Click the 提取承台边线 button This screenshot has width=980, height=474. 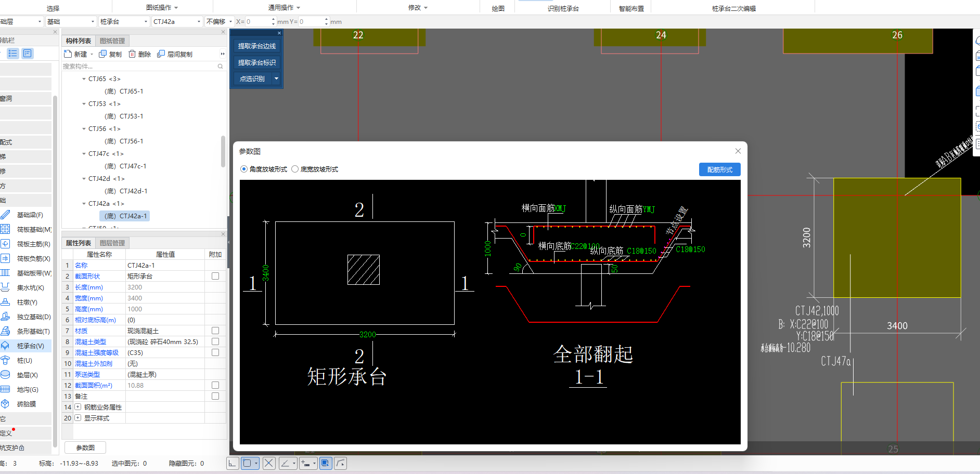(257, 46)
